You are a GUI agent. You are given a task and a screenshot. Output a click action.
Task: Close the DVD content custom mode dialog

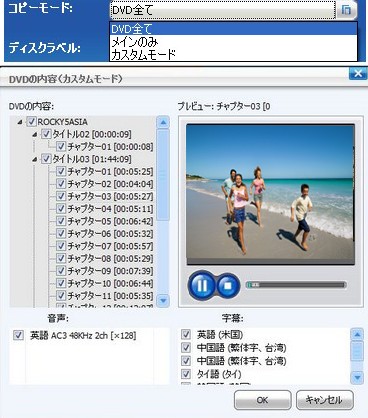(358, 73)
